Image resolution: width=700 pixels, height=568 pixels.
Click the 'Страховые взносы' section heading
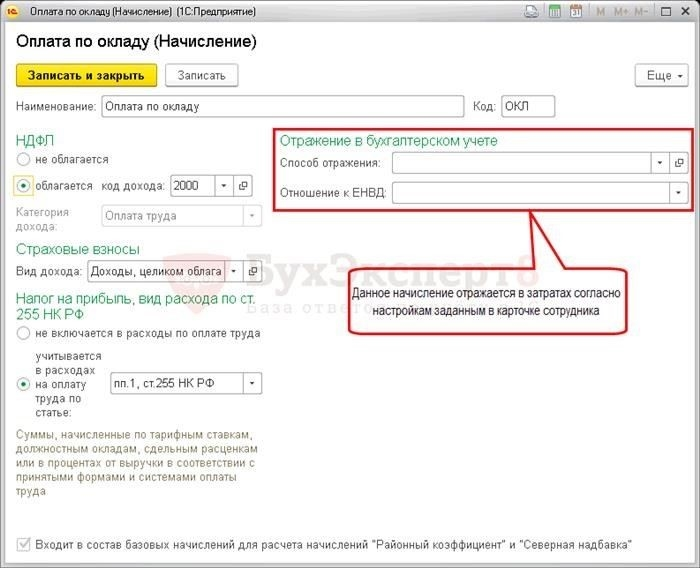point(78,249)
